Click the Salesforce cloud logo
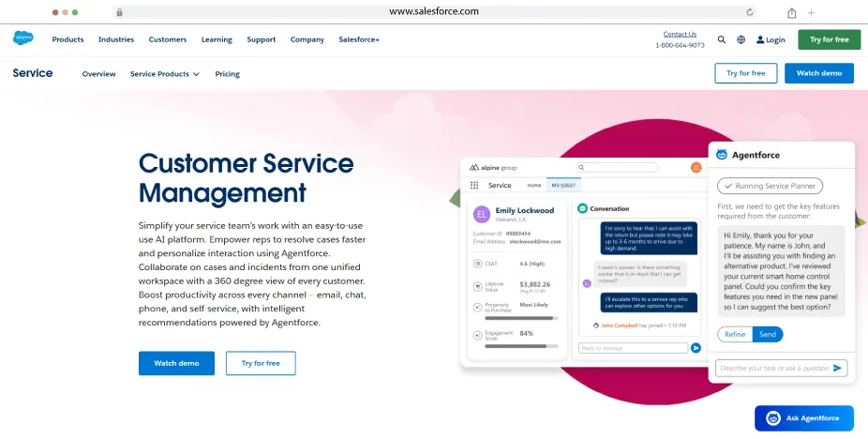 (x=23, y=38)
